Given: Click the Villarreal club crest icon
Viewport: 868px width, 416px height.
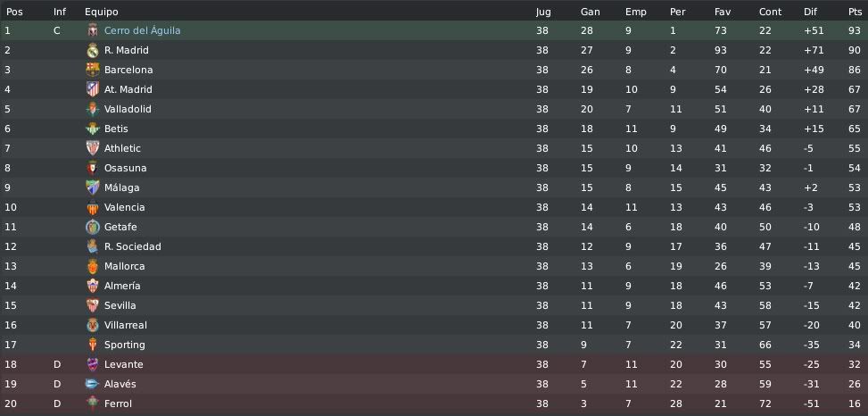Looking at the screenshot, I should pyautogui.click(x=93, y=325).
